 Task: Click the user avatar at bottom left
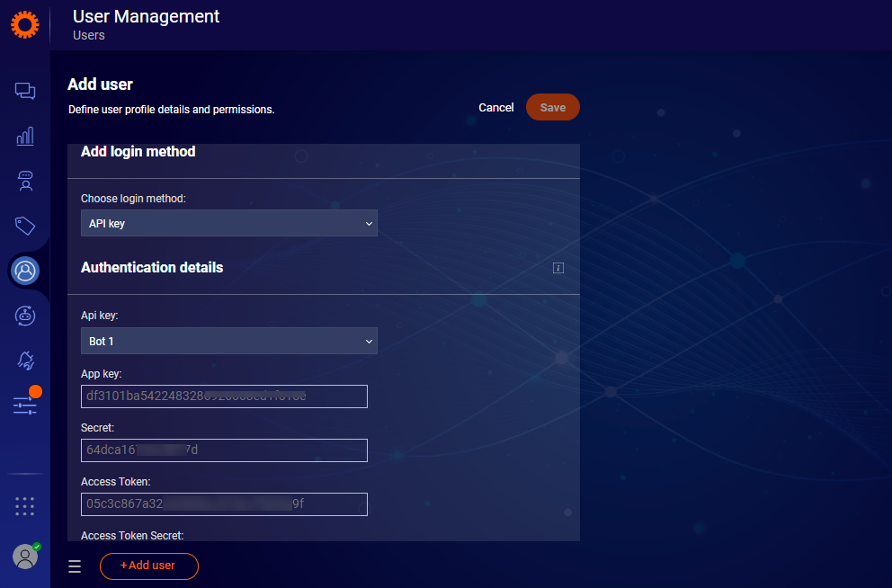(25, 557)
